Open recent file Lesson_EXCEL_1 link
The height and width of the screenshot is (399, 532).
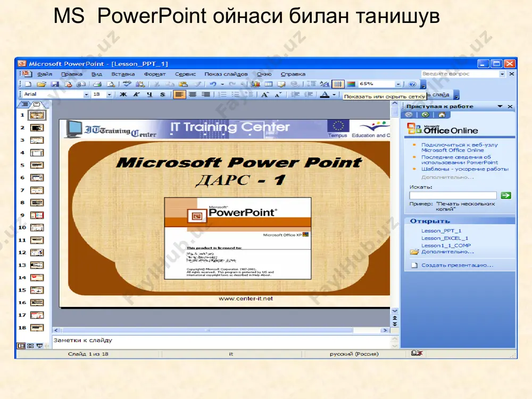coord(445,238)
